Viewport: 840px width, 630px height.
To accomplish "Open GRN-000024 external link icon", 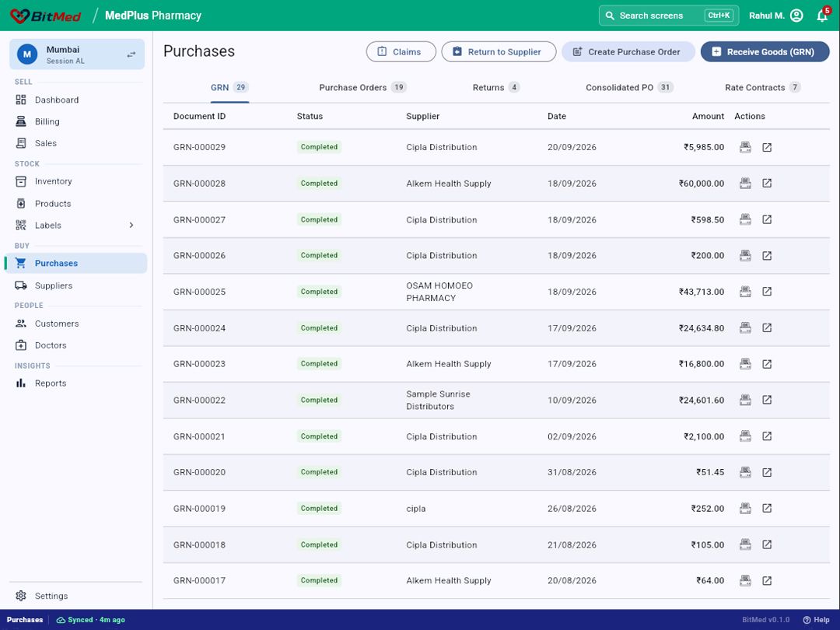I will click(767, 328).
